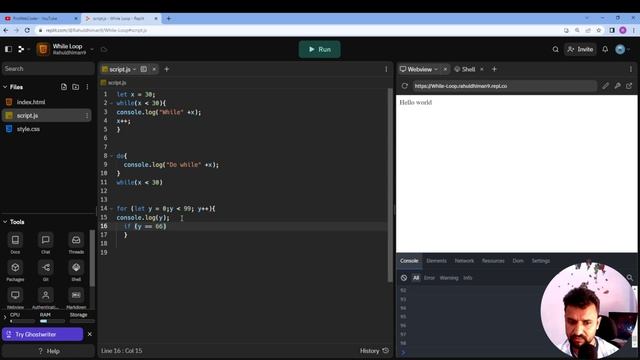The width and height of the screenshot is (640, 360).
Task: Select script.js in file tree
Action: point(47,116)
